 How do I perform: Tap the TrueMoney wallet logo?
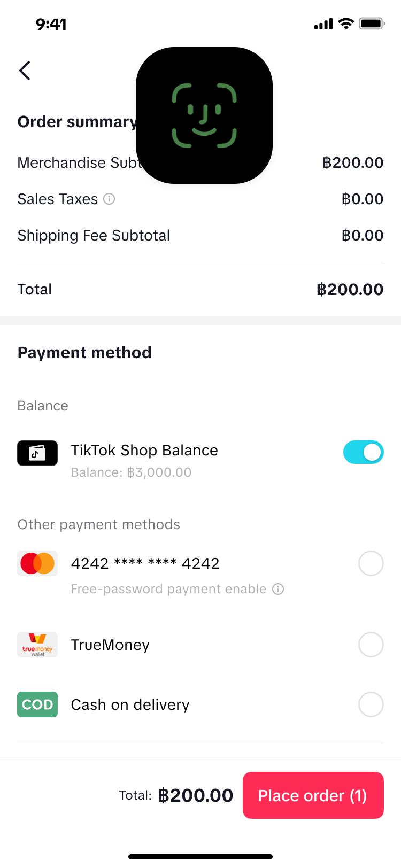37,645
